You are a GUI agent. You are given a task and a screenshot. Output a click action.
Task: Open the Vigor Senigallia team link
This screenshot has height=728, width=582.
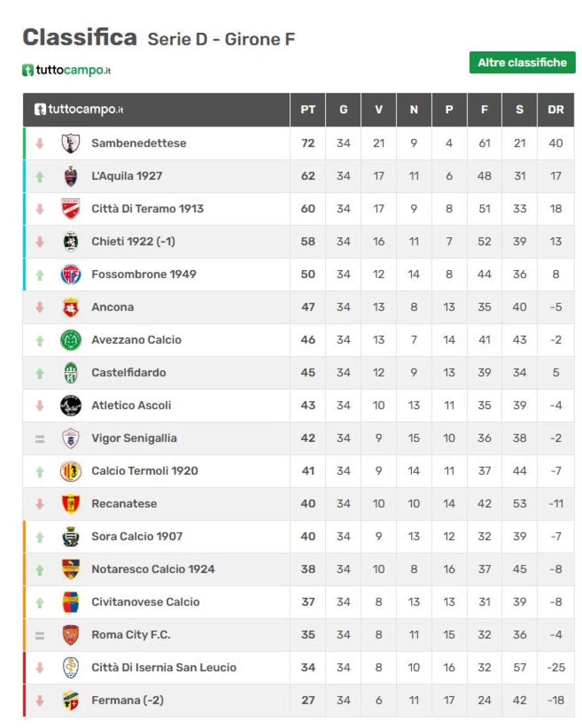[x=134, y=438]
